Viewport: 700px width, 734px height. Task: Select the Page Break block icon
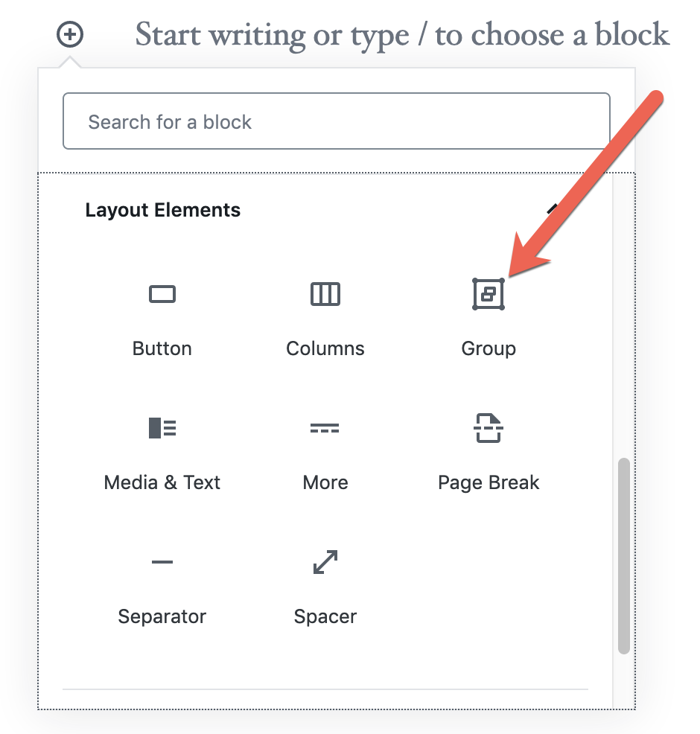489,428
